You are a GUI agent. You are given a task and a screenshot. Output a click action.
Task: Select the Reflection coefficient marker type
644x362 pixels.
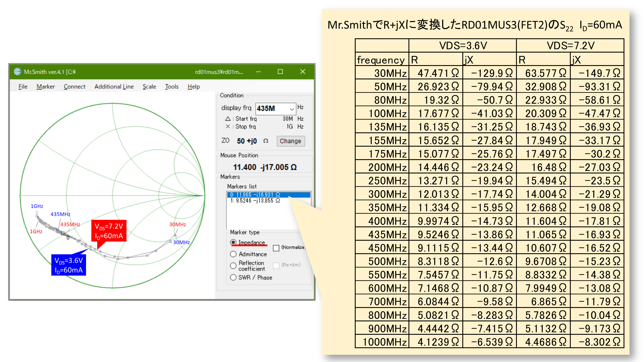click(x=247, y=266)
